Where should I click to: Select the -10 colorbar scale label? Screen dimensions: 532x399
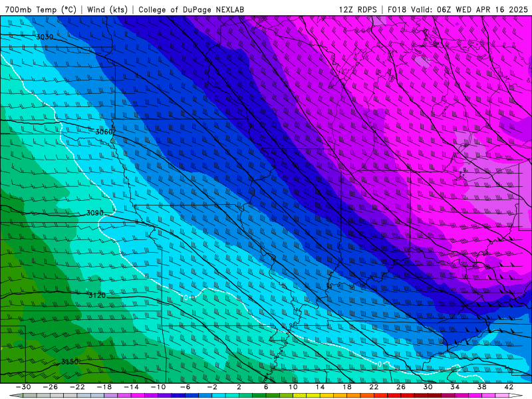(158, 387)
